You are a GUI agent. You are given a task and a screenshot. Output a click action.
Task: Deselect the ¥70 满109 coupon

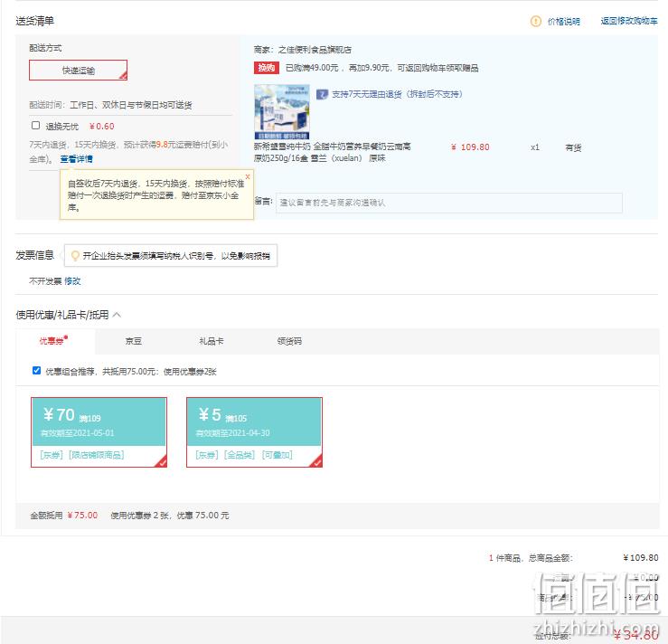click(99, 432)
